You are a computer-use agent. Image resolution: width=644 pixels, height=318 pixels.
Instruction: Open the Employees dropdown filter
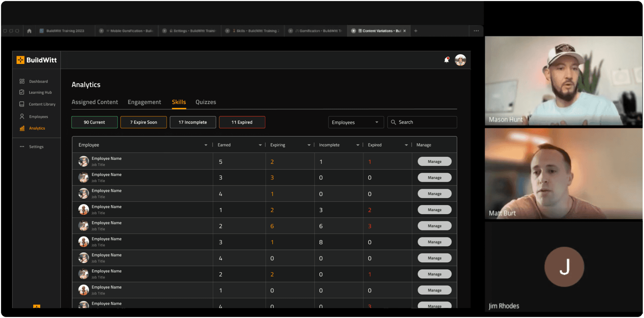coord(356,122)
